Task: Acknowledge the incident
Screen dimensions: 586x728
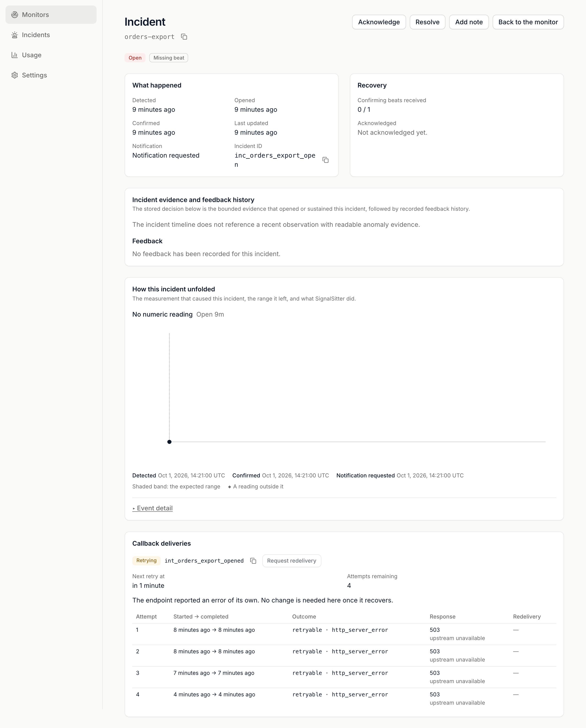Action: pos(379,22)
